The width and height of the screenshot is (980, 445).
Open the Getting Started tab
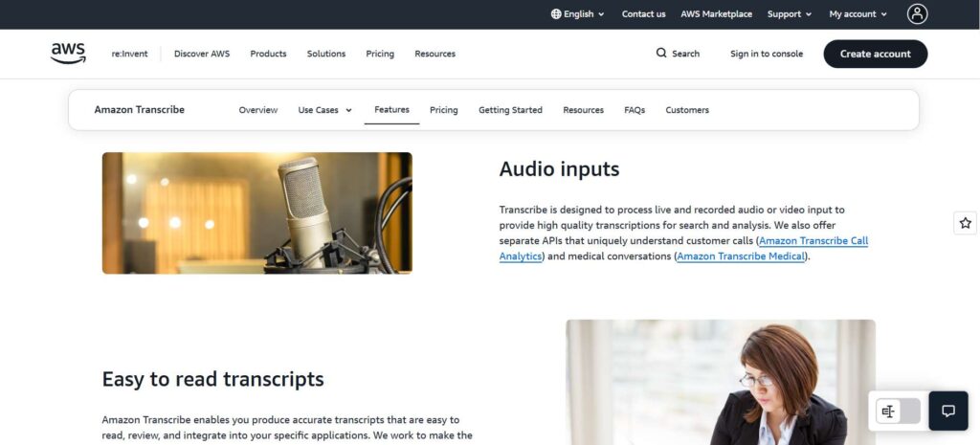coord(511,110)
